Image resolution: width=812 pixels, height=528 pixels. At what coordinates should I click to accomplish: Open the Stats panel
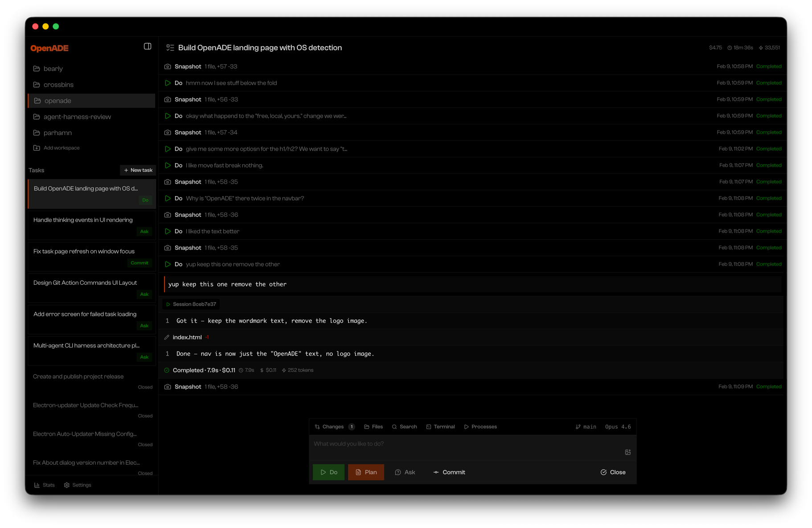(x=44, y=485)
